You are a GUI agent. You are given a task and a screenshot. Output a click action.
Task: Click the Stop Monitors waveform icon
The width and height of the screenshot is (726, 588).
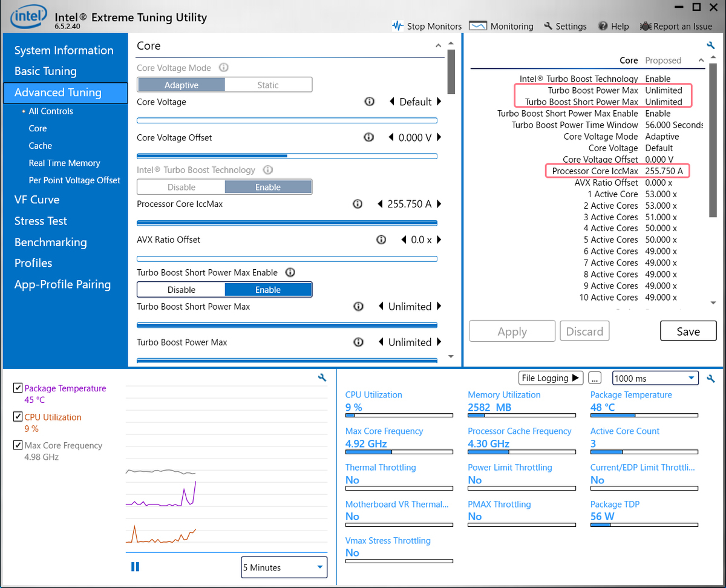[397, 26]
